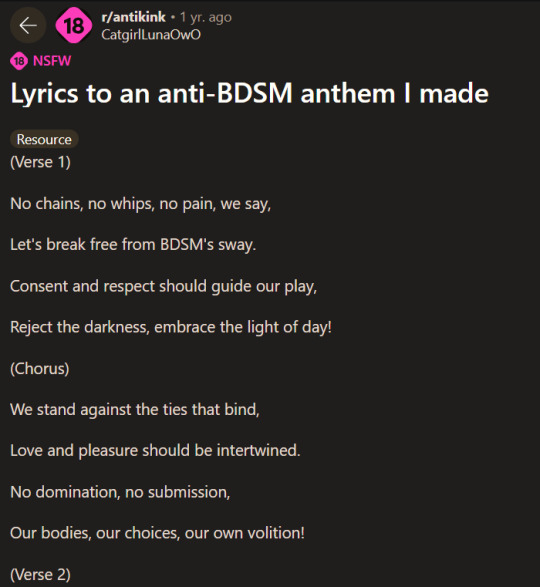Click the '(Verse 1)' heading text

(x=40, y=162)
